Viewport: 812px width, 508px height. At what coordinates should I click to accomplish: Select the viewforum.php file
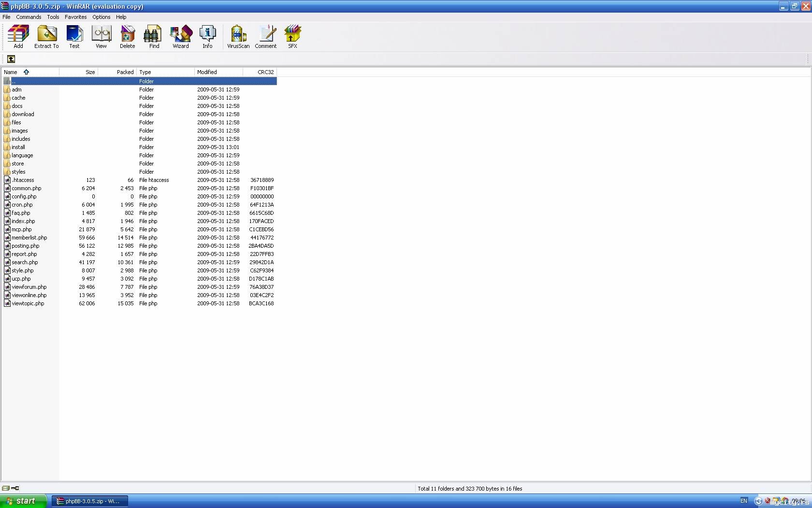[29, 287]
